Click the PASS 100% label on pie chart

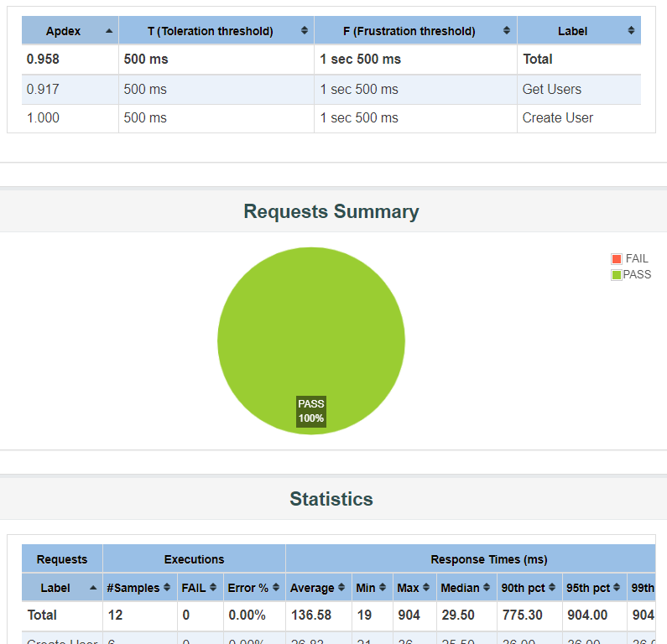pos(311,412)
